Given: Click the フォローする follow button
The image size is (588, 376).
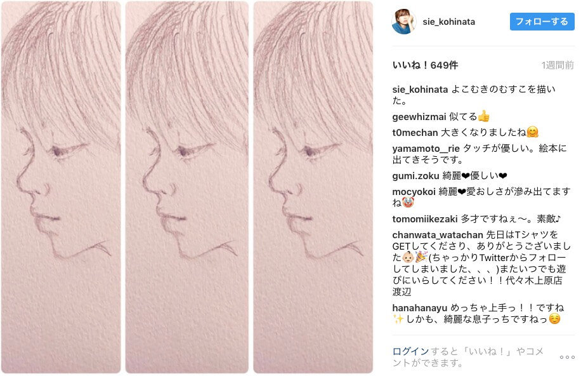Looking at the screenshot, I should [542, 22].
